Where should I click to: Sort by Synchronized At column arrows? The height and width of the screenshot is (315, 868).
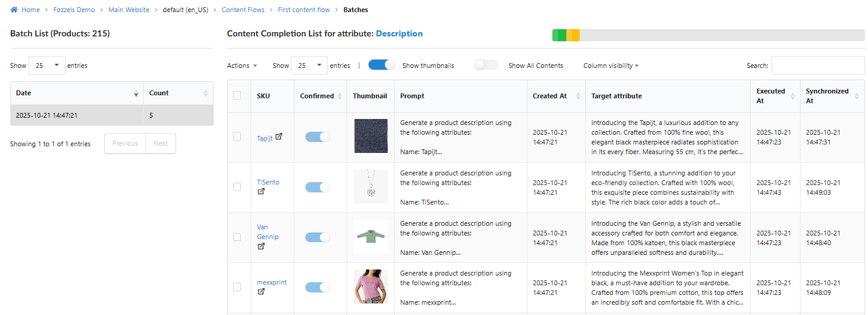click(856, 96)
